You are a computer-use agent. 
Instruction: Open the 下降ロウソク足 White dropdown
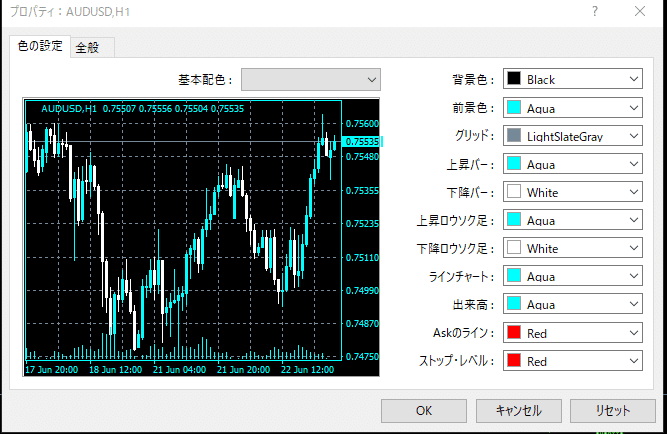[x=573, y=248]
